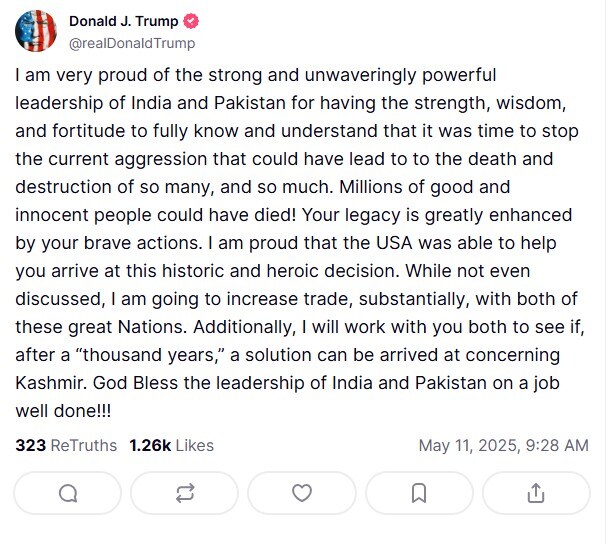This screenshot has height=544, width=607.
Task: ReTruth this post using the arrows icon
Action: pos(185,493)
